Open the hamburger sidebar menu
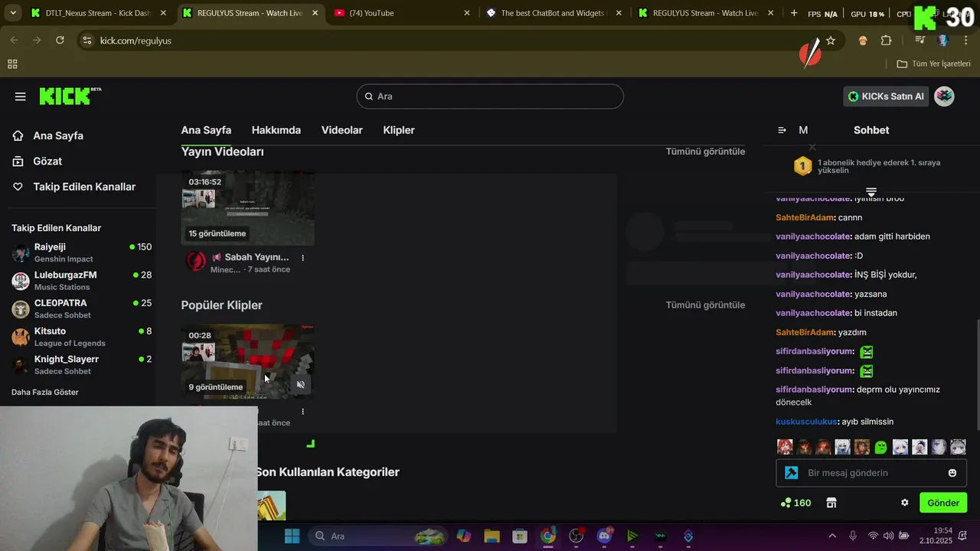This screenshot has width=980, height=551. [x=20, y=96]
